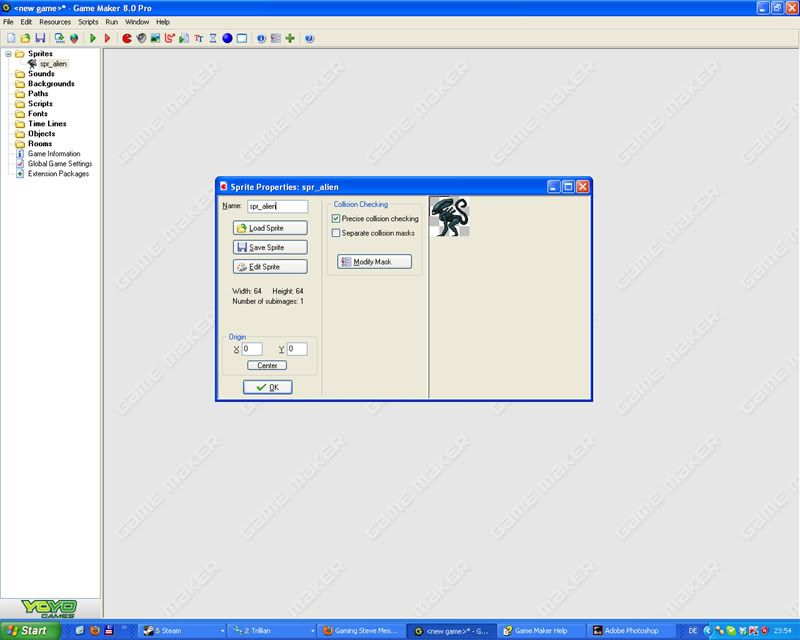
Task: Create a room toolbar icon
Action: (x=242, y=38)
